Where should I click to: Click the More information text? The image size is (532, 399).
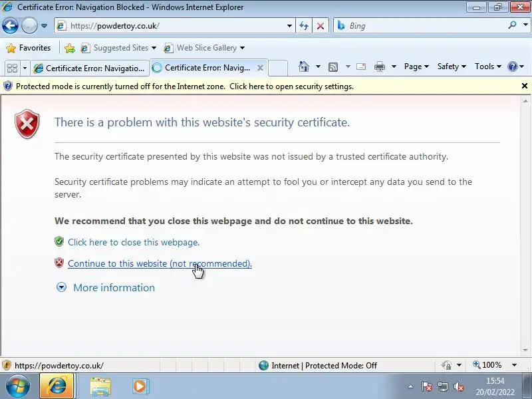click(114, 288)
